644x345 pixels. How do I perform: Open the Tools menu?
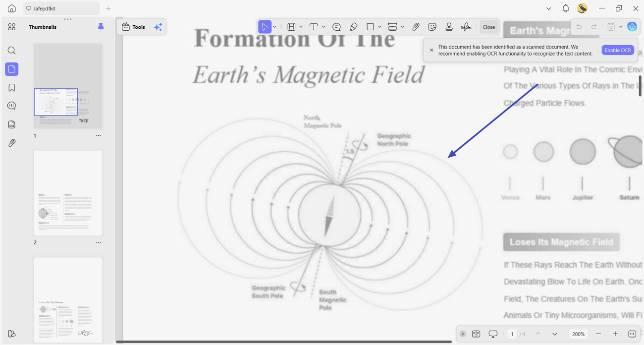134,27
